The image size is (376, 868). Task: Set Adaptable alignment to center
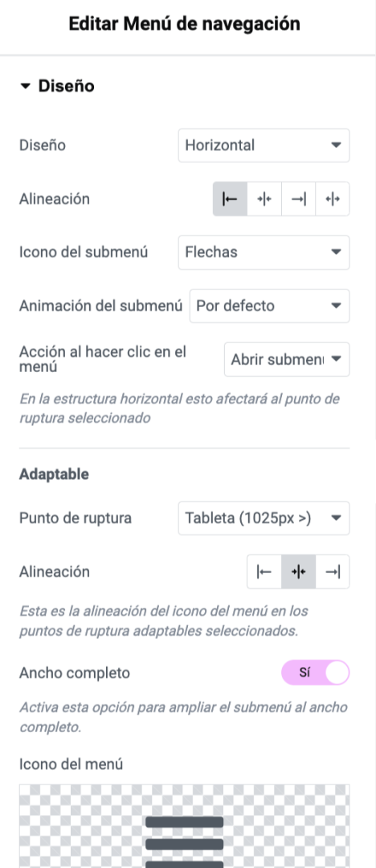[x=299, y=572]
